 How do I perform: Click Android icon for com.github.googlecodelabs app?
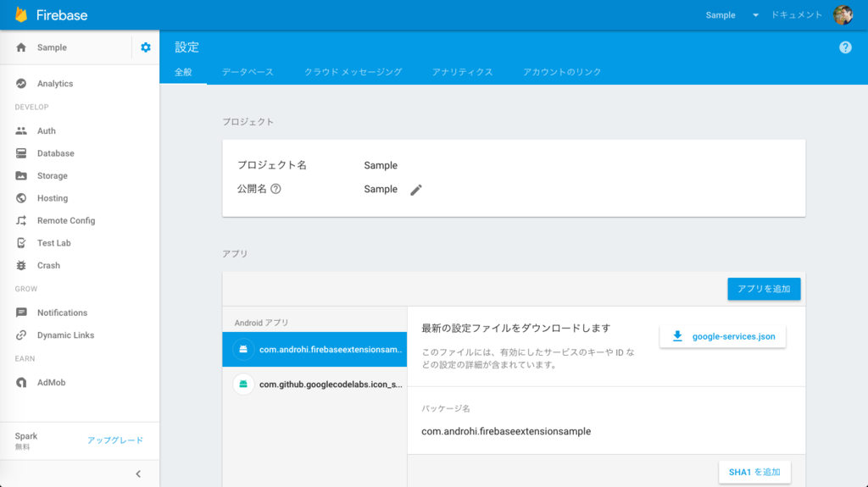click(x=243, y=384)
